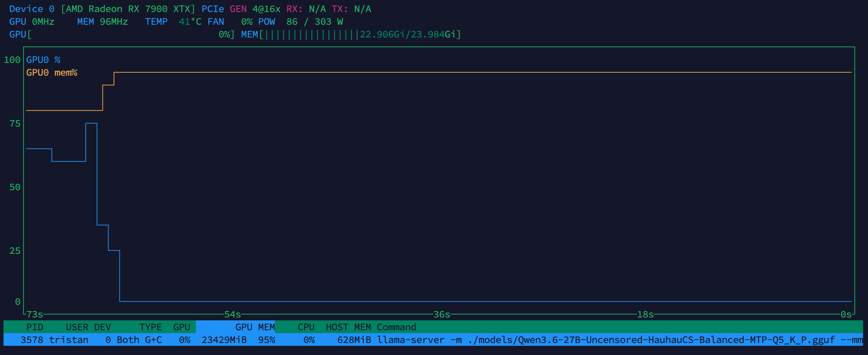The image size is (868, 355).
Task: Click the 54s timeline marker
Action: 233,314
